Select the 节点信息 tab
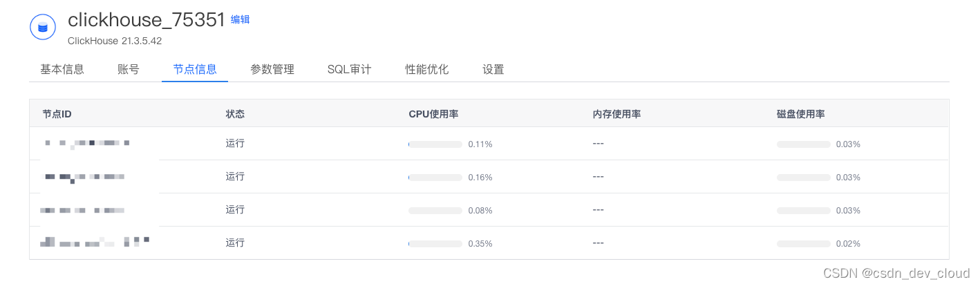The image size is (980, 286). [195, 69]
